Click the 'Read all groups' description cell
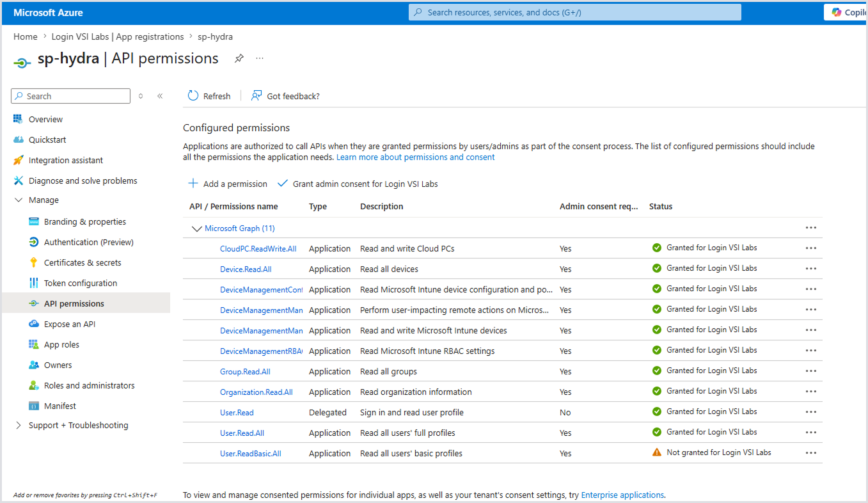This screenshot has height=503, width=868. (388, 372)
